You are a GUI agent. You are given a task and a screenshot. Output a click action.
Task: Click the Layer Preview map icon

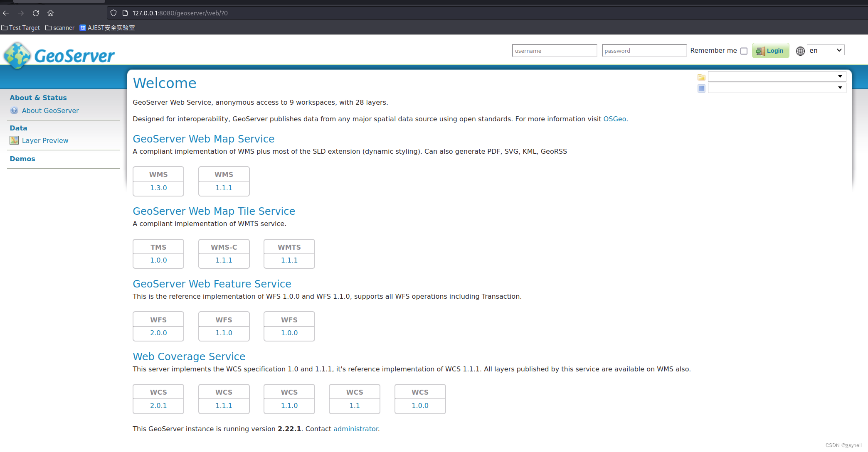pos(14,140)
